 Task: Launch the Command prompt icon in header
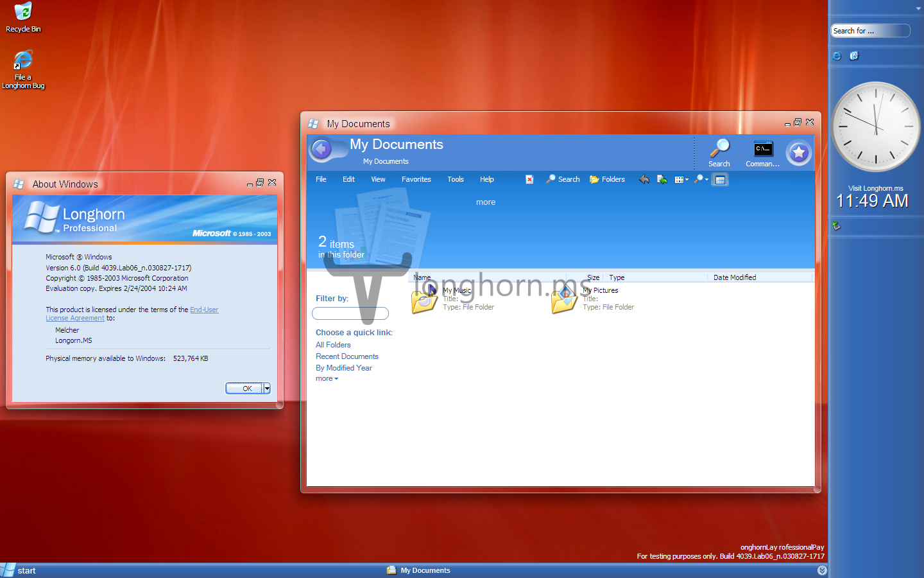763,154
